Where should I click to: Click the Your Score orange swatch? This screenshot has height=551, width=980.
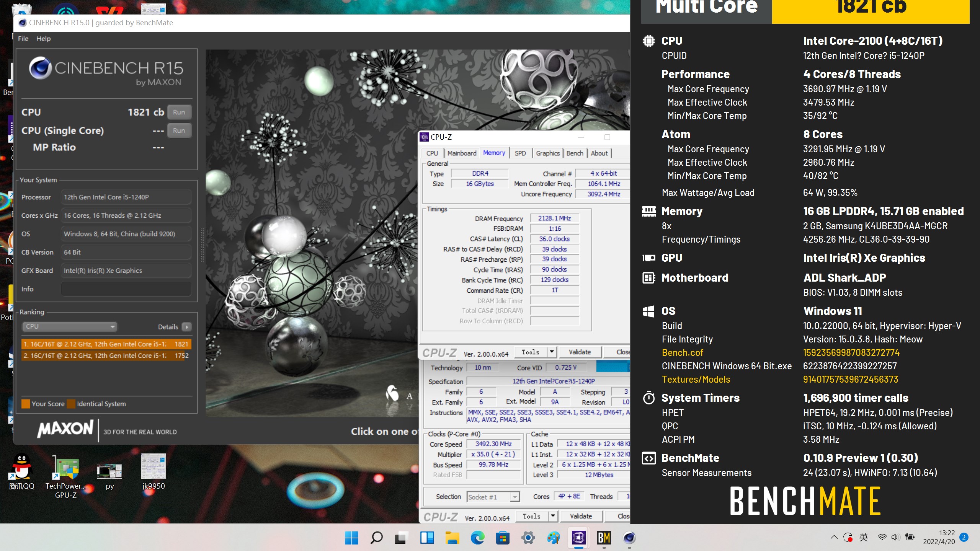tap(26, 404)
